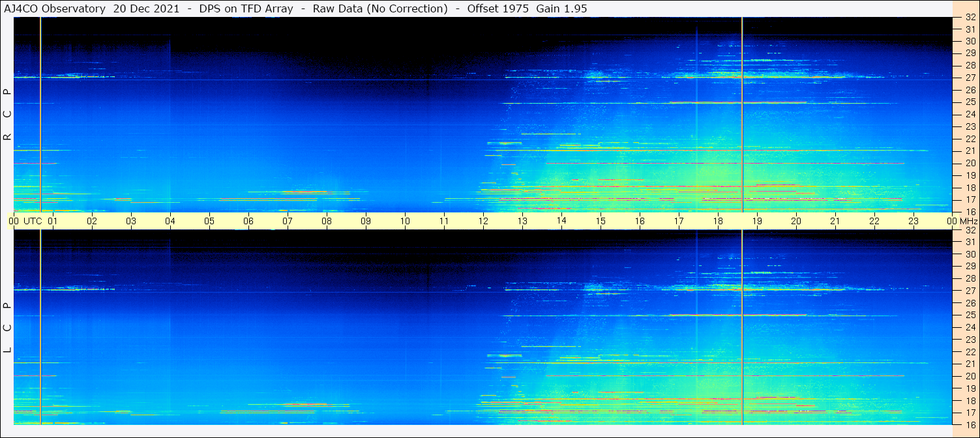
Task: Select the 17 hour tick label on time axis
Action: click(x=679, y=221)
